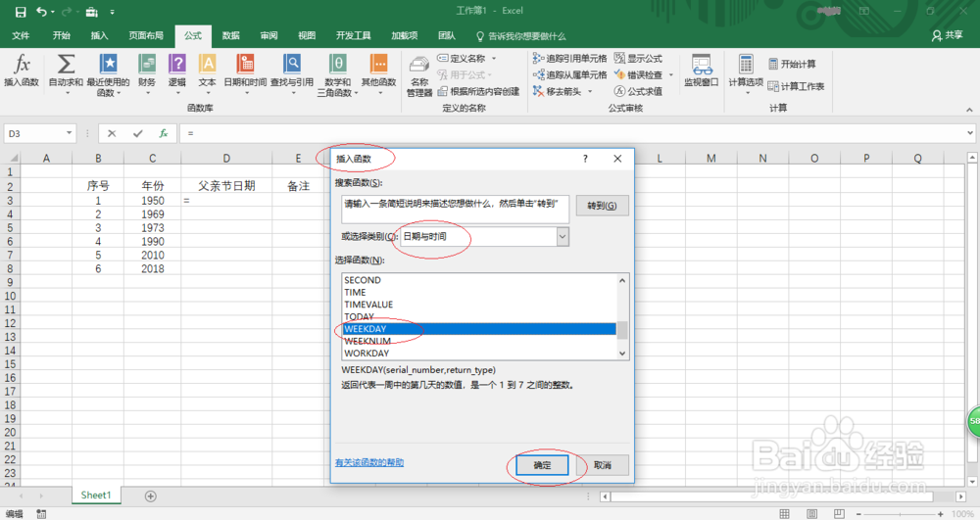Click the OK (确定) button
Viewport: 980px width, 520px height.
click(x=543, y=465)
